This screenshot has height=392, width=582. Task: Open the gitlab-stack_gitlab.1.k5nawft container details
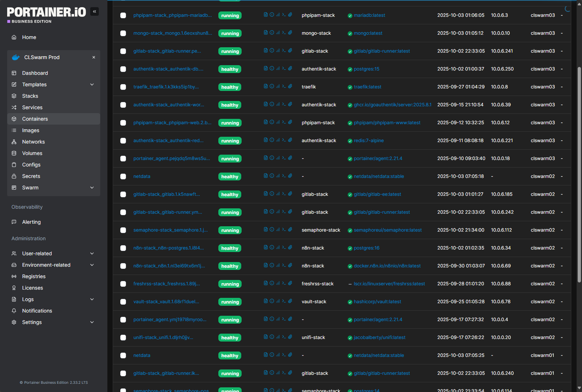pyautogui.click(x=167, y=194)
